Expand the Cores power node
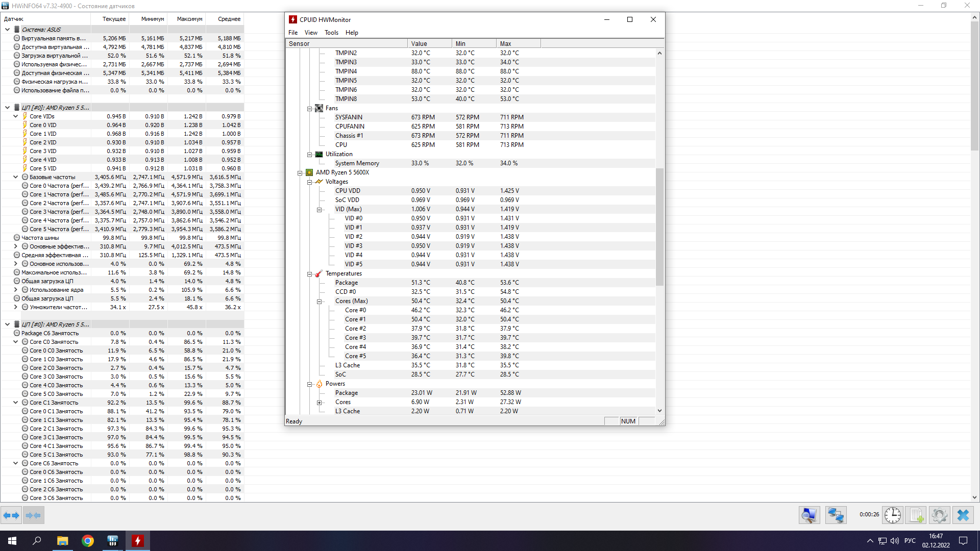Screen dimensions: 980x551 click(x=319, y=403)
